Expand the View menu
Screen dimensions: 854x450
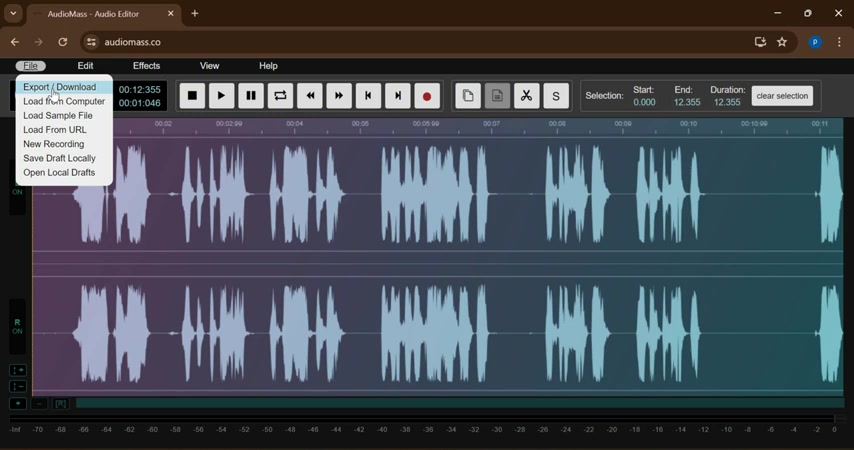pyautogui.click(x=209, y=66)
